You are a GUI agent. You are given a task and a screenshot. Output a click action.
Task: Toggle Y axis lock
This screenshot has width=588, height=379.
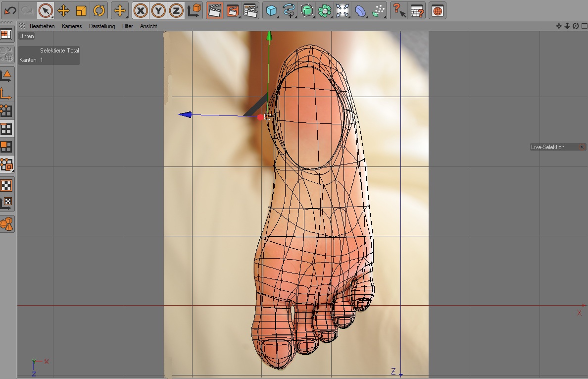(158, 10)
